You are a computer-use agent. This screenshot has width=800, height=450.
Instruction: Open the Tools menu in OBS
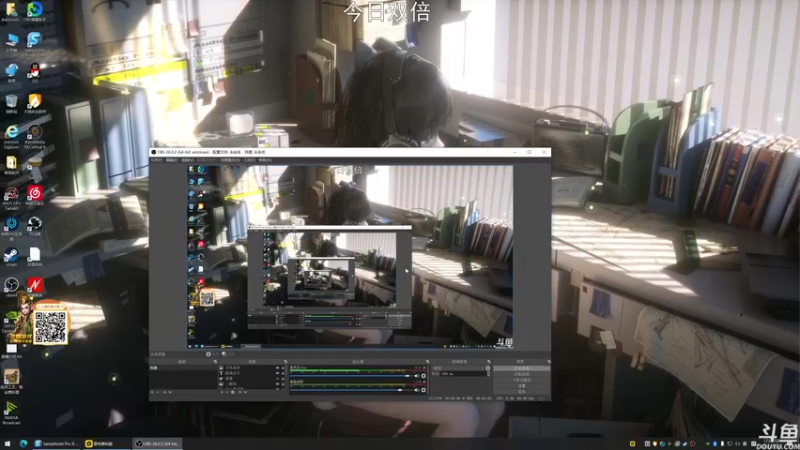coord(249,160)
